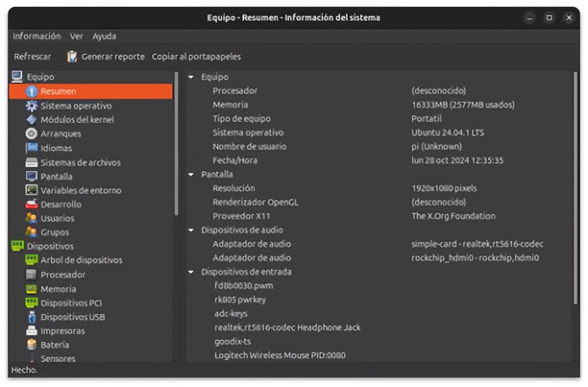This screenshot has height=387, width=588.
Task: Click the Fecha/Hora row label
Action: point(235,160)
